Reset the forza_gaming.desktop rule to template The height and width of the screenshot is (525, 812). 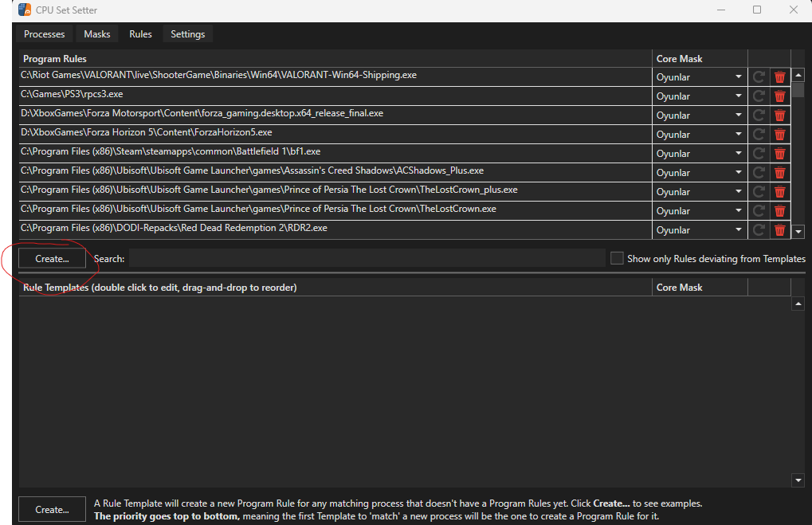759,116
